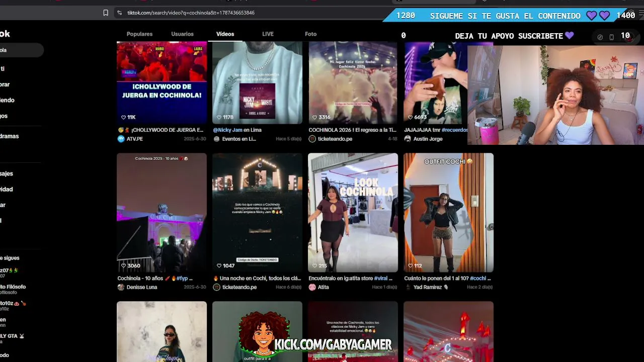Open ticketeando.pe avatar under Una noche en Cochi
The width and height of the screenshot is (644, 362).
[x=216, y=287]
